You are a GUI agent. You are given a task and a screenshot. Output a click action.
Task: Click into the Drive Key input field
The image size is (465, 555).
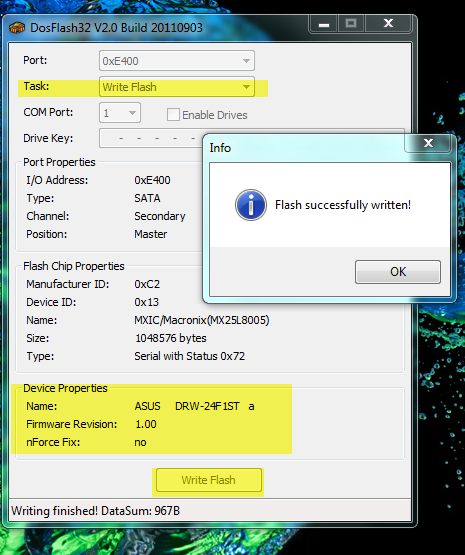coord(151,138)
